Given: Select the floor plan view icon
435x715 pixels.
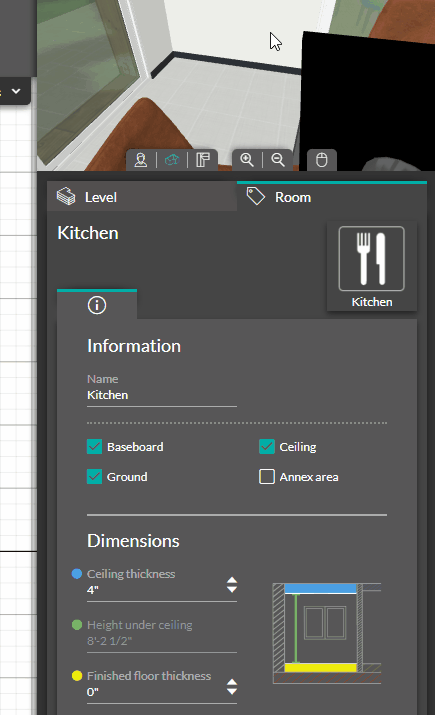Looking at the screenshot, I should pos(202,160).
